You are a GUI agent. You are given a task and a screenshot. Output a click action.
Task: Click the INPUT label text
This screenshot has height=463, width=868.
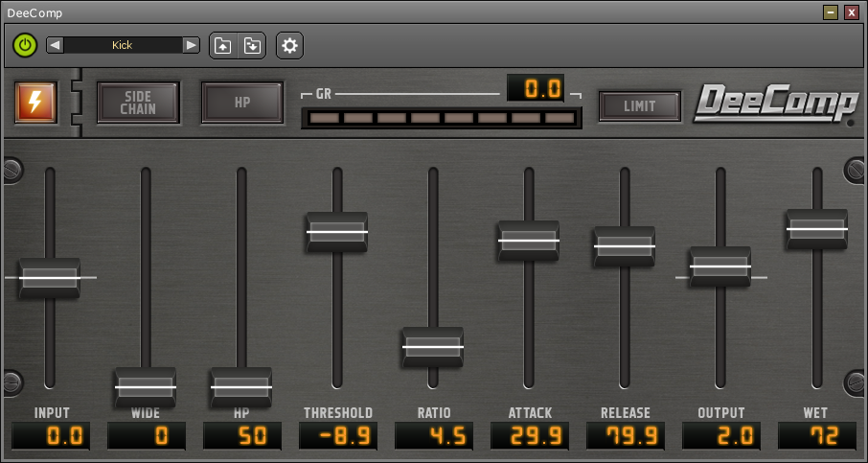pos(52,413)
